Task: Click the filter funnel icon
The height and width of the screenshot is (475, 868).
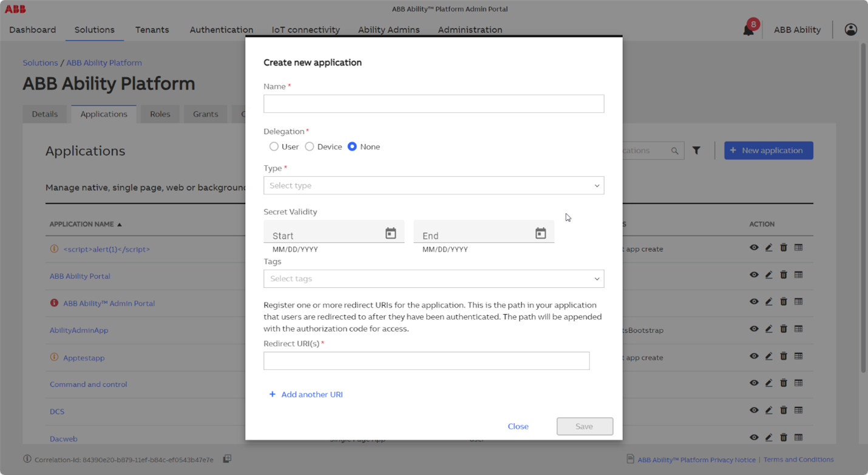Action: pos(696,151)
